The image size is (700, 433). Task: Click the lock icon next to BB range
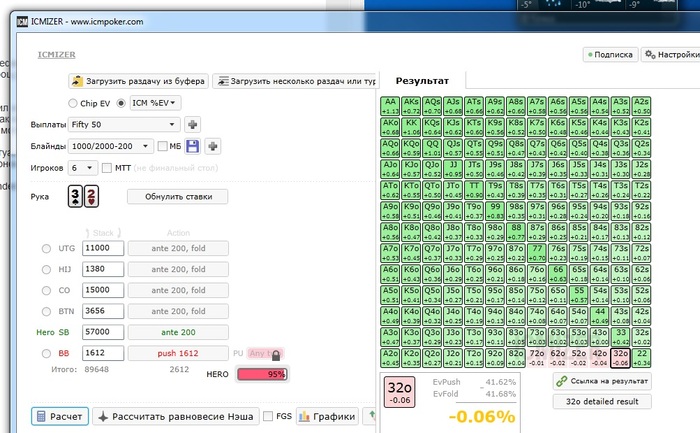tap(276, 355)
